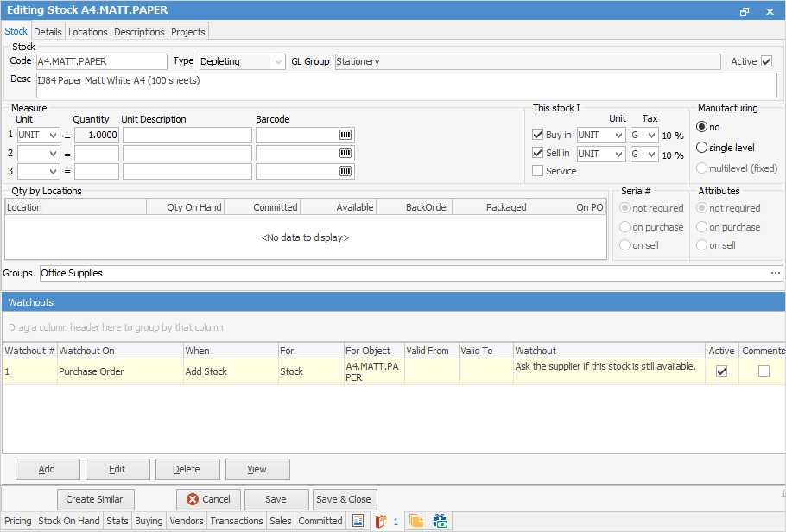The image size is (786, 532).
Task: Click the stock Desc text field
Action: (x=406, y=85)
